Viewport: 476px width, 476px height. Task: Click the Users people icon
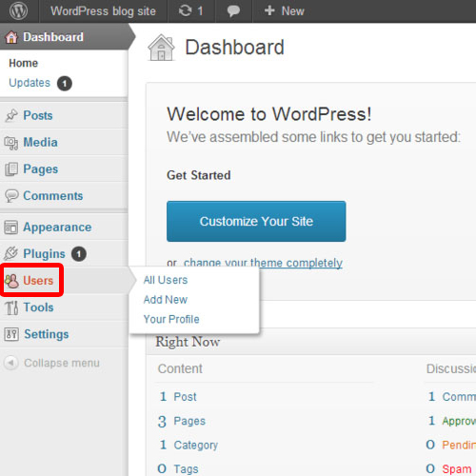point(11,281)
